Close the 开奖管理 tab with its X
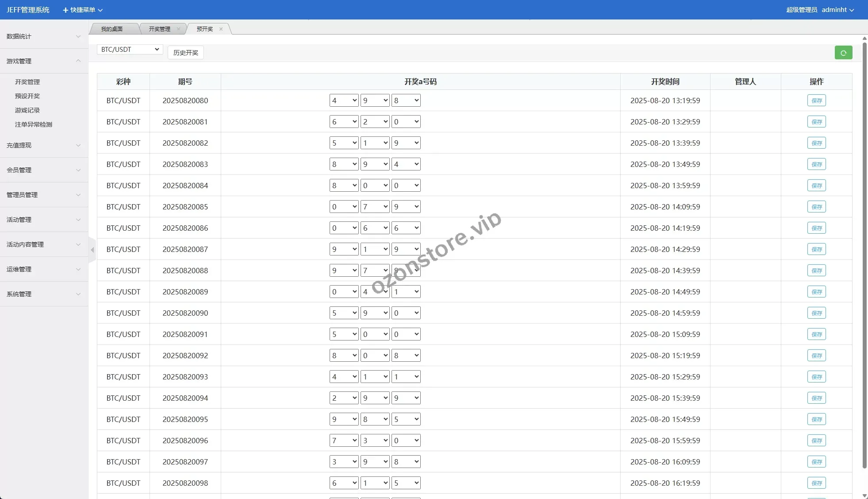 (178, 29)
